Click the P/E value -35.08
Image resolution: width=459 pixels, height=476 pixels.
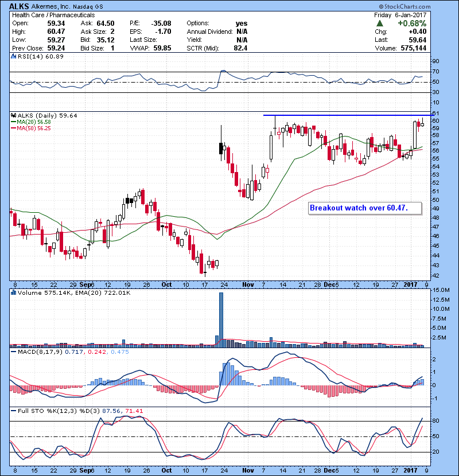(x=161, y=24)
